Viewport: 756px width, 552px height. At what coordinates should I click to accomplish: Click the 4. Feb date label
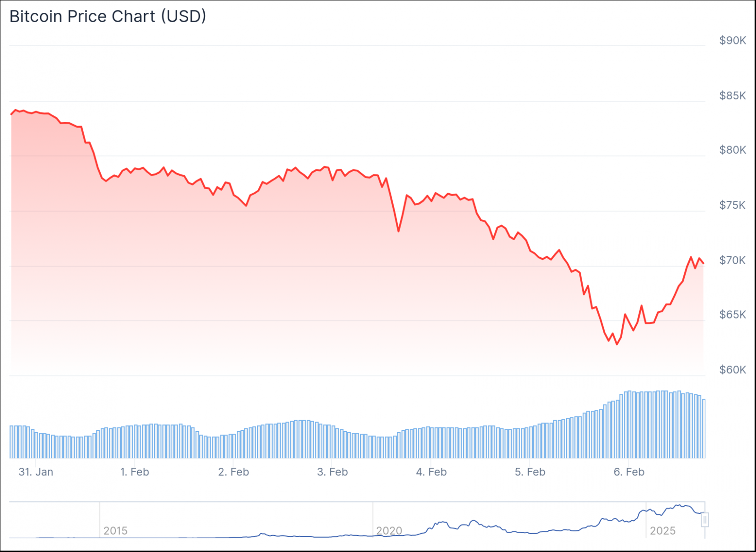click(x=431, y=472)
